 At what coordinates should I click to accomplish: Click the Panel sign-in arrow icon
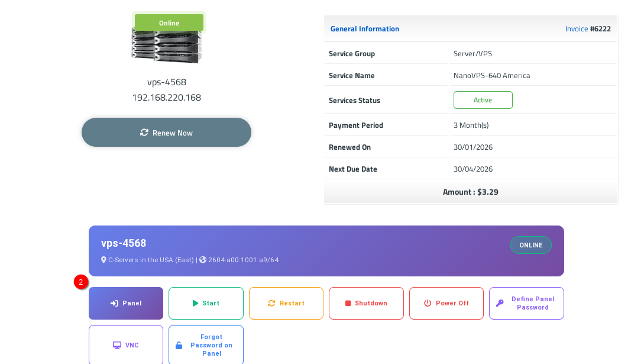point(114,304)
